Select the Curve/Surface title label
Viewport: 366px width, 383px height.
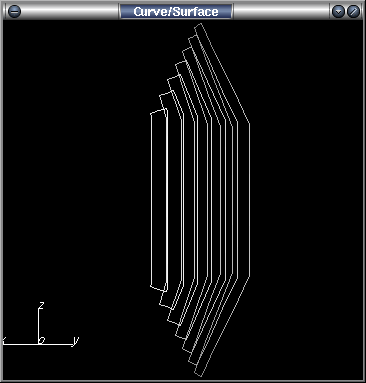point(176,12)
